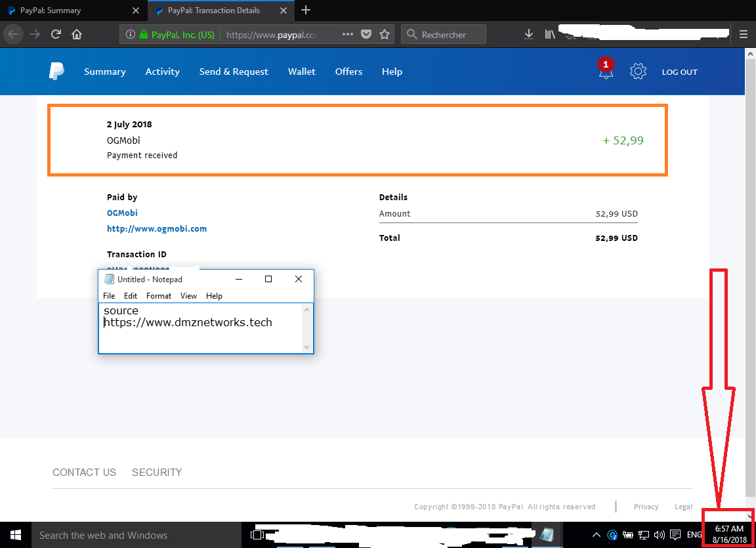Click Notepad scrollbar up arrow
Viewport: 756px width, 548px height.
coord(306,309)
